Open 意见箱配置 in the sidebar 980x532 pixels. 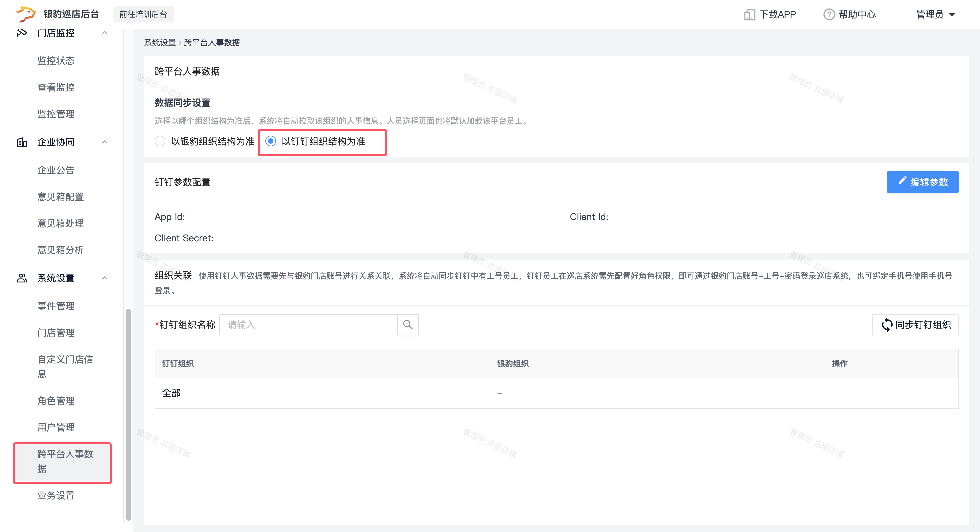[x=60, y=196]
